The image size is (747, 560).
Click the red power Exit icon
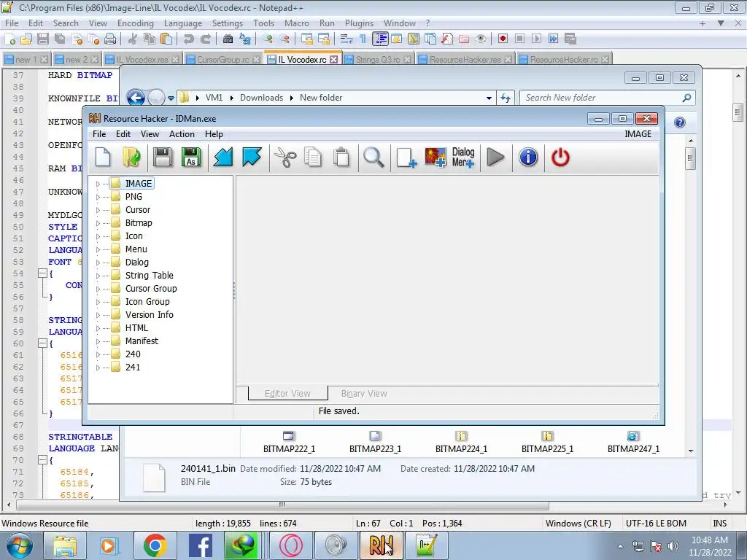[x=560, y=157]
